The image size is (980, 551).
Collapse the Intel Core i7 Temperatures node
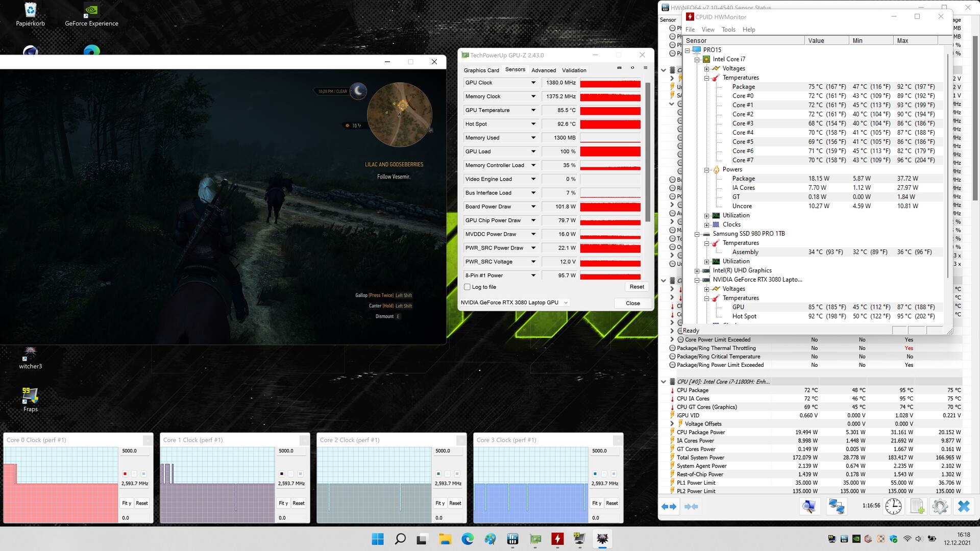[707, 78]
